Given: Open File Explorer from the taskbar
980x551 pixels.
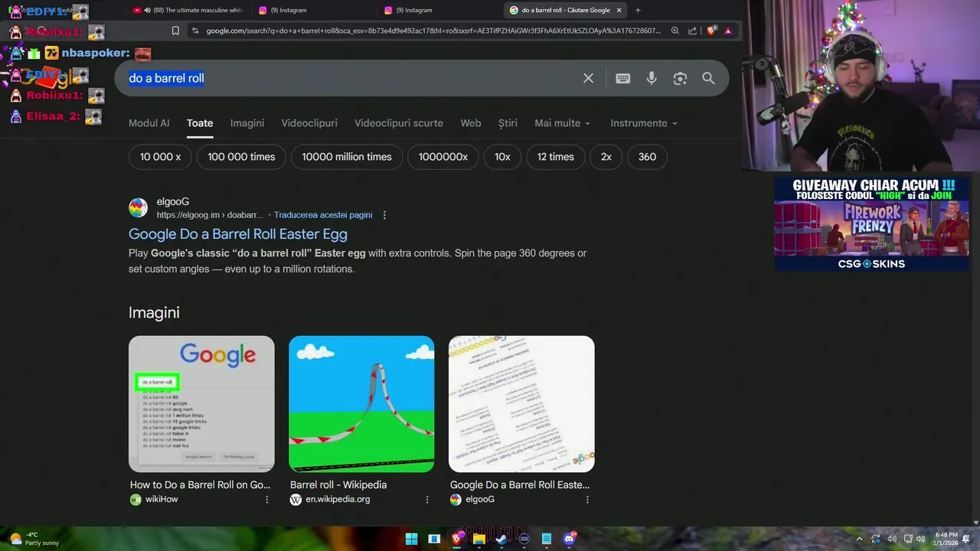Looking at the screenshot, I should [x=479, y=539].
